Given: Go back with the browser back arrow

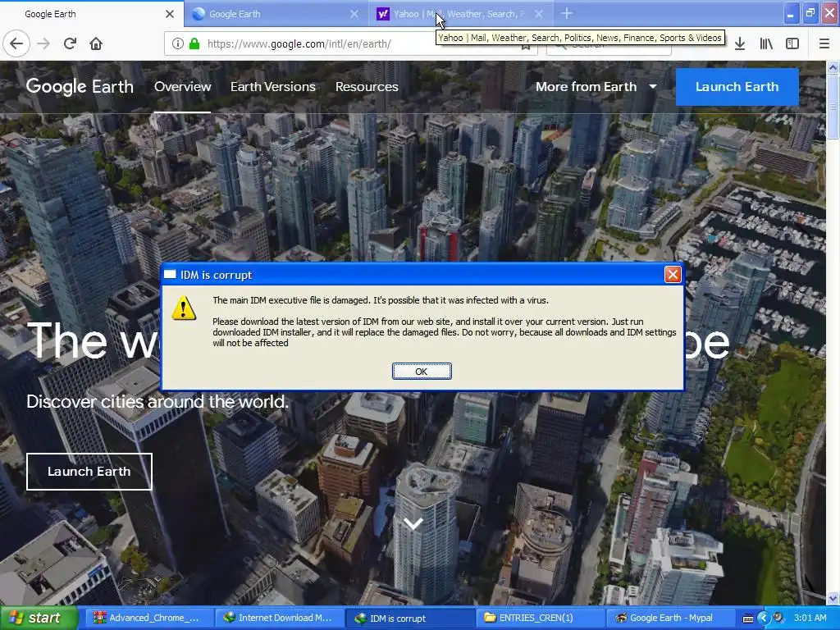Looking at the screenshot, I should click(16, 43).
